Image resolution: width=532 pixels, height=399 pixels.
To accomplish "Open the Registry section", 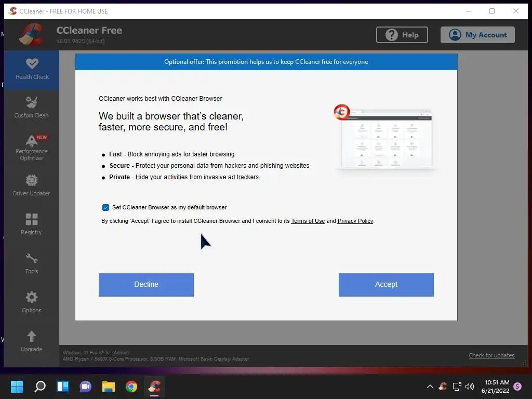I will pyautogui.click(x=32, y=224).
